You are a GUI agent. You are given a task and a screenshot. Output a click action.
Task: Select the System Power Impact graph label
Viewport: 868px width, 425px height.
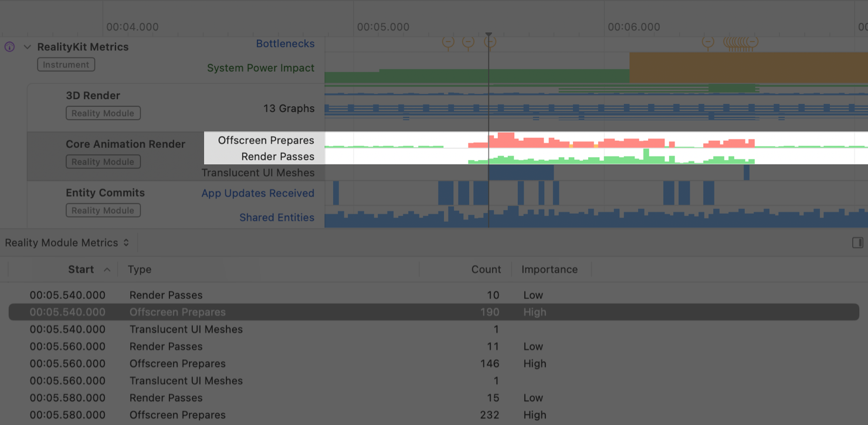(x=260, y=68)
